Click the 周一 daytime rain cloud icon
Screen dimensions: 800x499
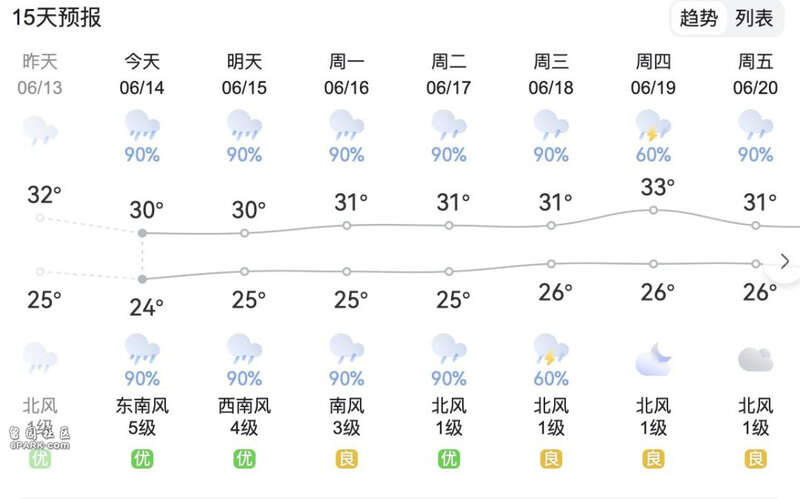coord(346,126)
